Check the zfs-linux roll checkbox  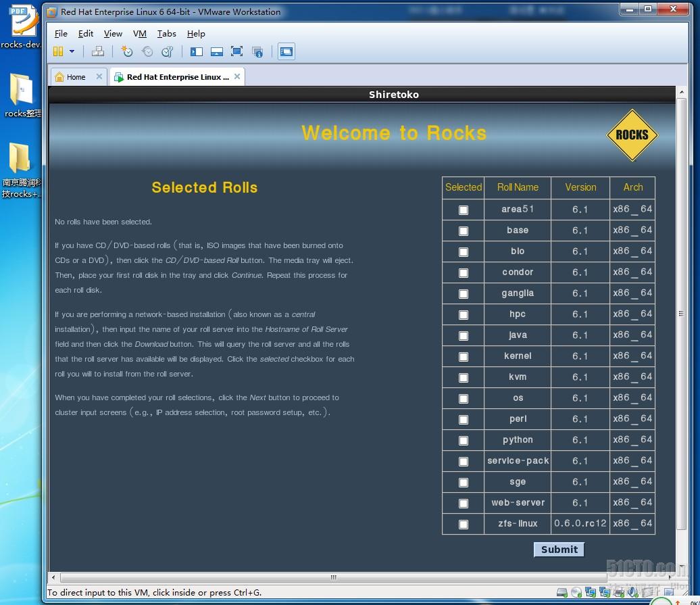pos(464,525)
